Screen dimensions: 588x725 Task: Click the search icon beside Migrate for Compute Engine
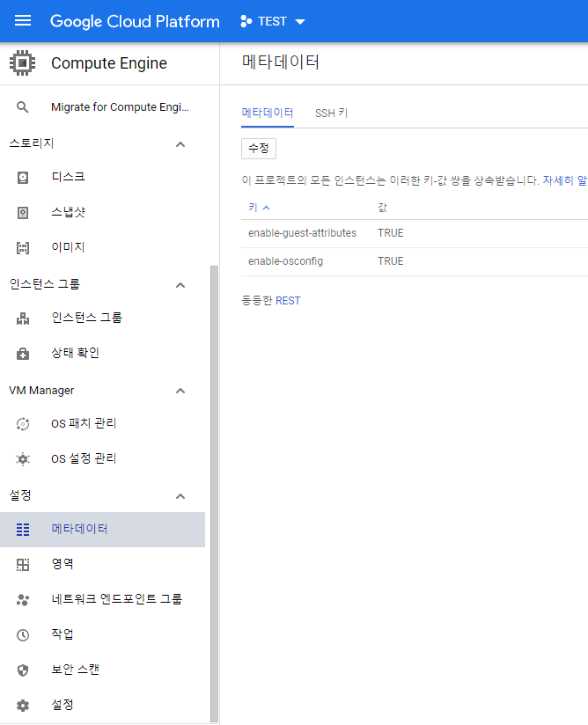coord(22,107)
